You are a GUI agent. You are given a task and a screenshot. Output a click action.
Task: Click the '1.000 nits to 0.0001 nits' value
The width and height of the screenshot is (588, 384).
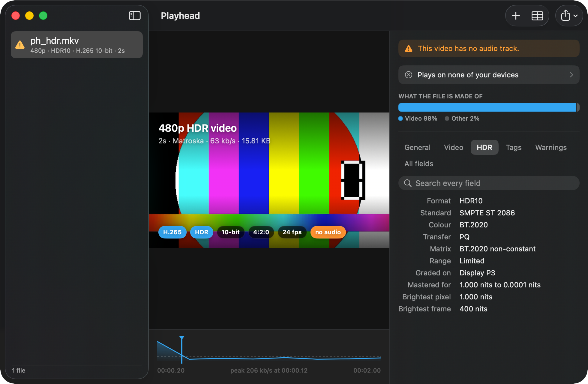(x=500, y=285)
